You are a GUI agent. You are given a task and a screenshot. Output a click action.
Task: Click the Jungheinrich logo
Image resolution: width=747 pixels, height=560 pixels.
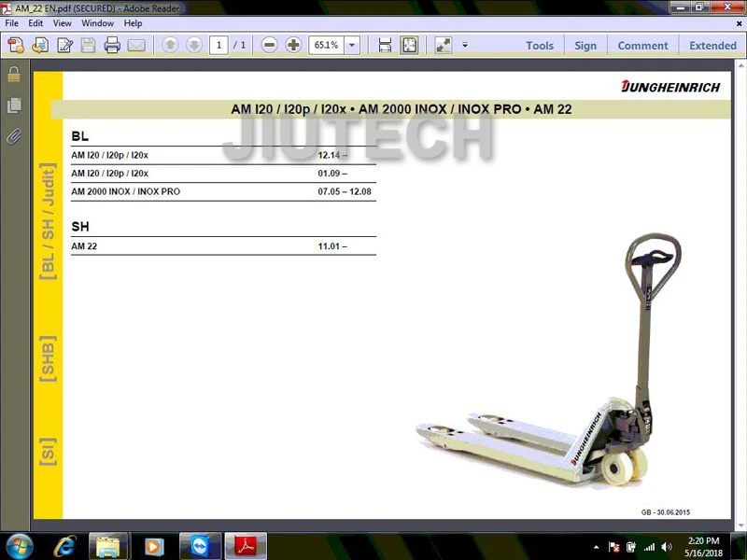point(670,87)
